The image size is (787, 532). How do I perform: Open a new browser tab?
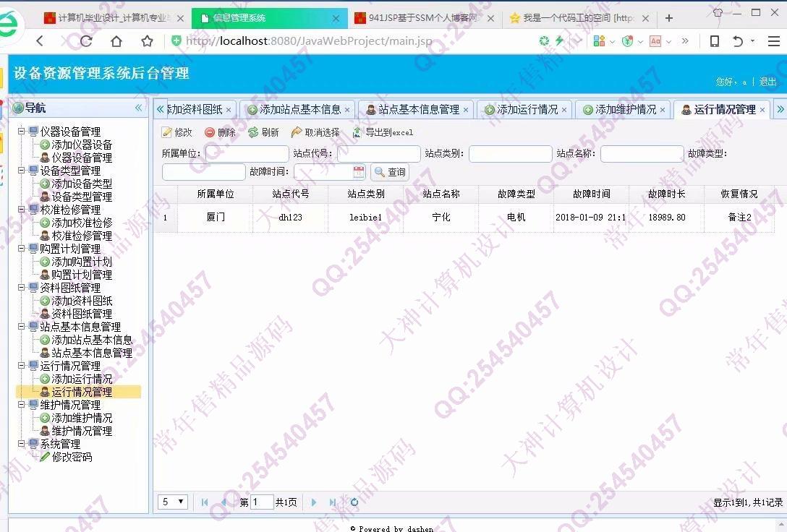point(669,18)
